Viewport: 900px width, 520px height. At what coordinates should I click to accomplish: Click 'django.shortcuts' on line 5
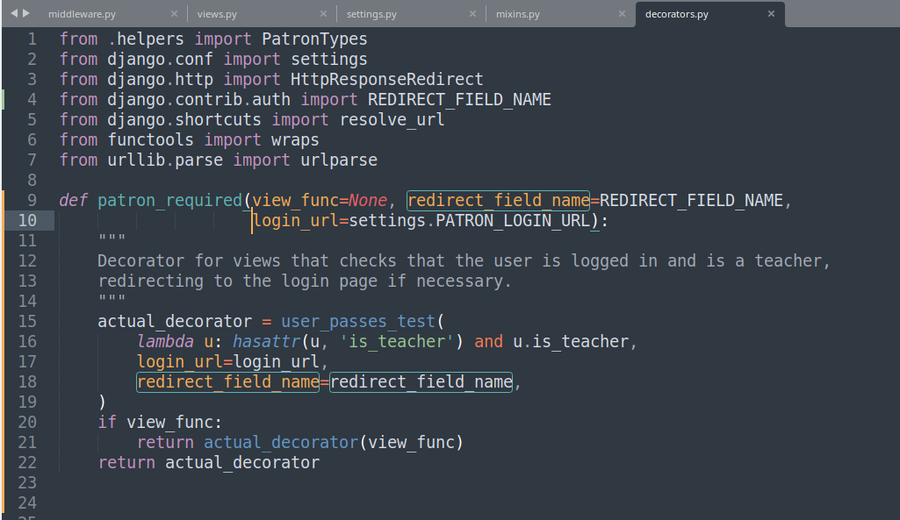coord(184,120)
